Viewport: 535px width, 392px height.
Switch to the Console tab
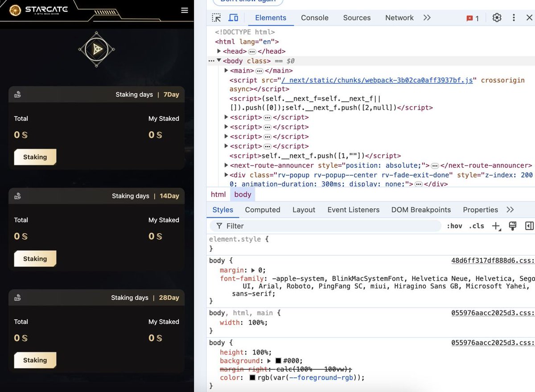pos(315,18)
